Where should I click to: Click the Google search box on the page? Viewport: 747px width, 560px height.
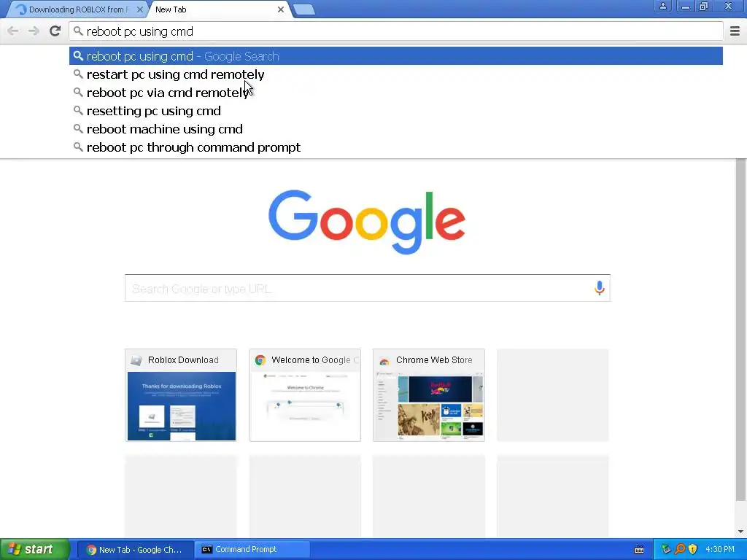pos(368,288)
